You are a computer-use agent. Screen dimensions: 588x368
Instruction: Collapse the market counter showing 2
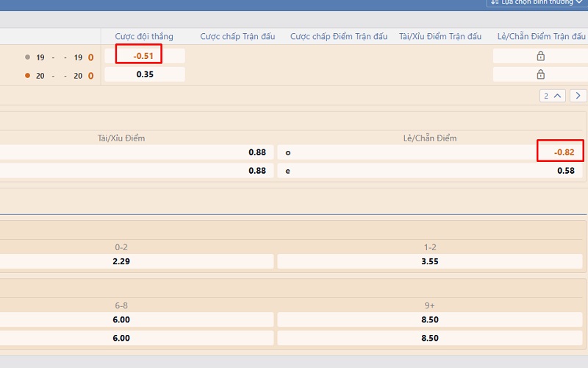pos(552,96)
